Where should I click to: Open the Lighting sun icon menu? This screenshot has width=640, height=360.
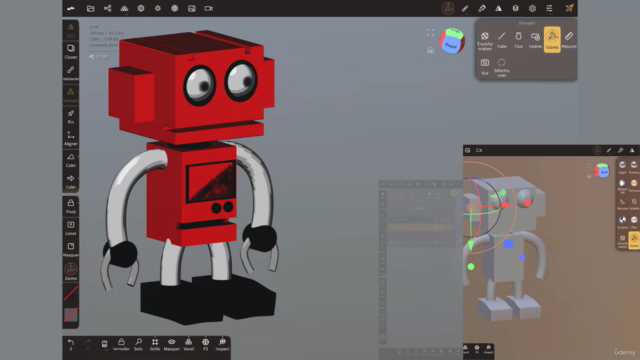point(158,8)
